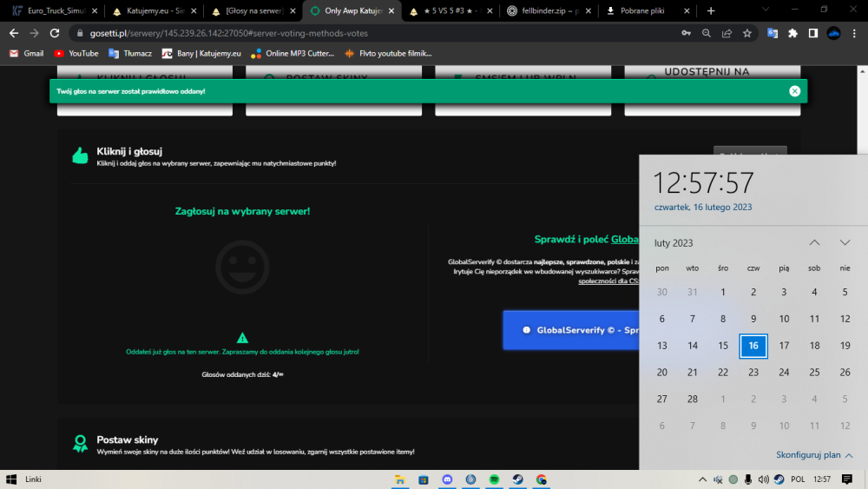This screenshot has width=868, height=489.
Task: Select 17 in the calendar
Action: pyautogui.click(x=784, y=346)
